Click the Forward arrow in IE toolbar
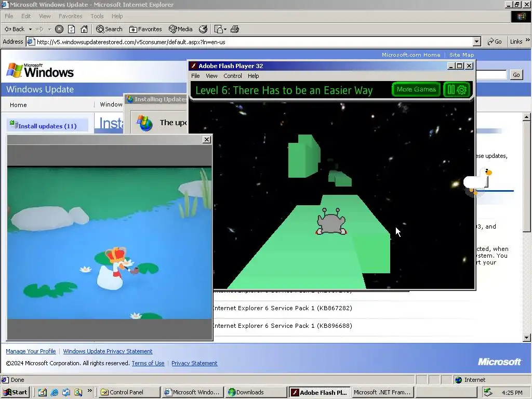 [39, 29]
